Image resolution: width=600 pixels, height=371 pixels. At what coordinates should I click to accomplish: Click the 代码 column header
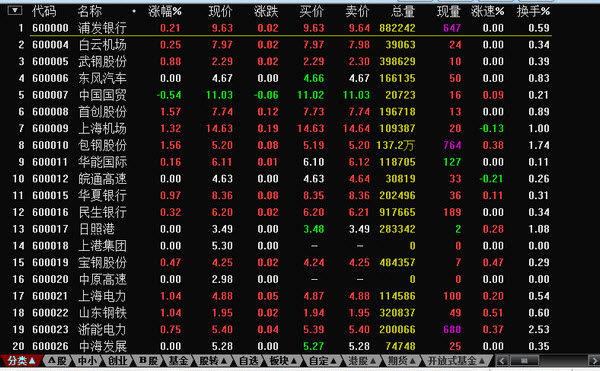pos(44,11)
